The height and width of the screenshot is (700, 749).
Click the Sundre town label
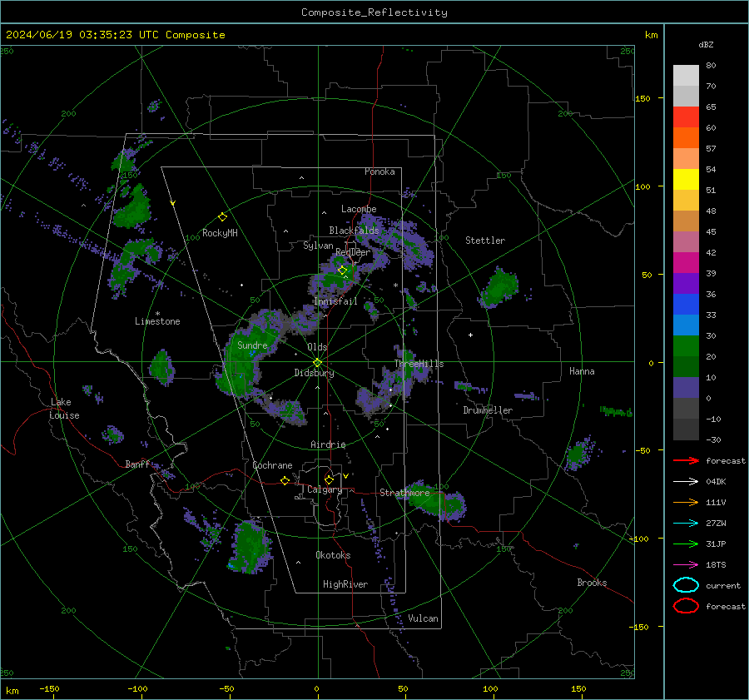tap(253, 345)
